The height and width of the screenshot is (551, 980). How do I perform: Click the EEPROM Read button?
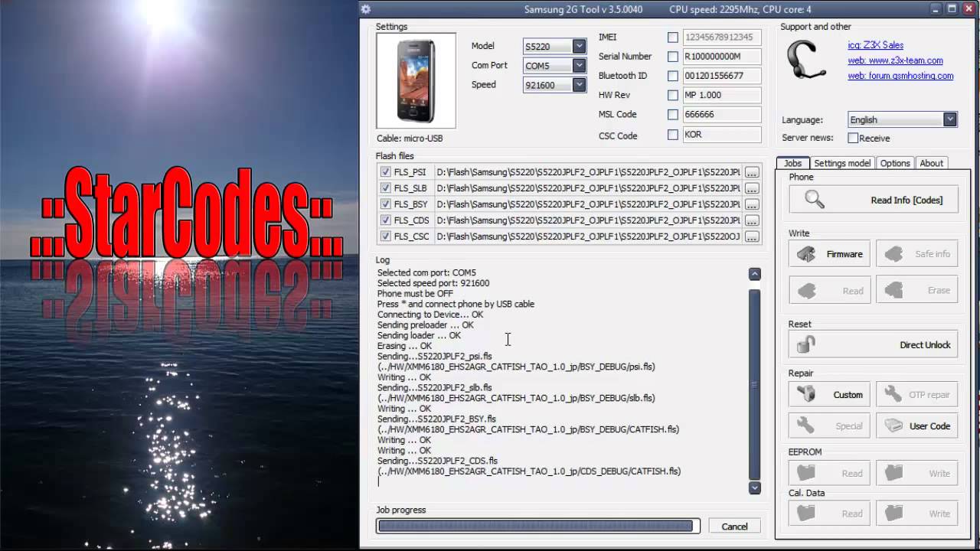click(830, 474)
